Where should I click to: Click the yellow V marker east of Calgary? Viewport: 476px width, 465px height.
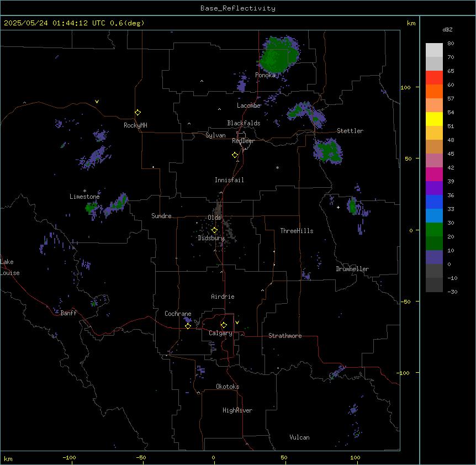pos(237,323)
